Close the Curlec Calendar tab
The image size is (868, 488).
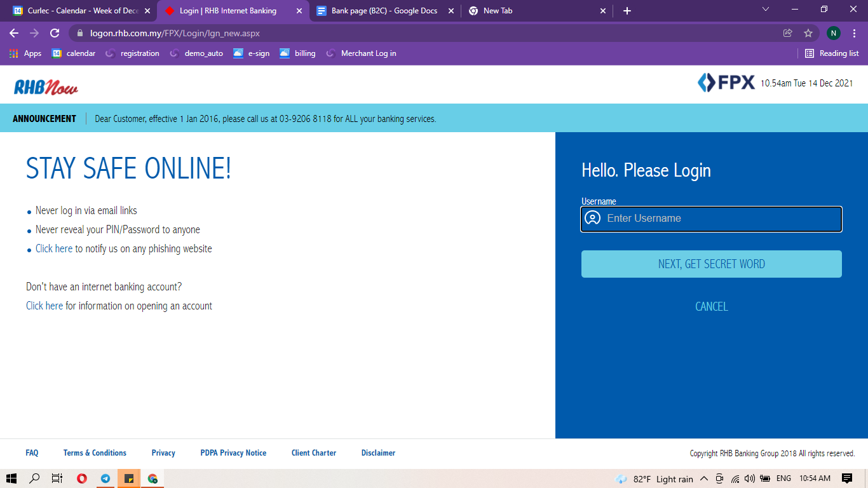tap(147, 11)
